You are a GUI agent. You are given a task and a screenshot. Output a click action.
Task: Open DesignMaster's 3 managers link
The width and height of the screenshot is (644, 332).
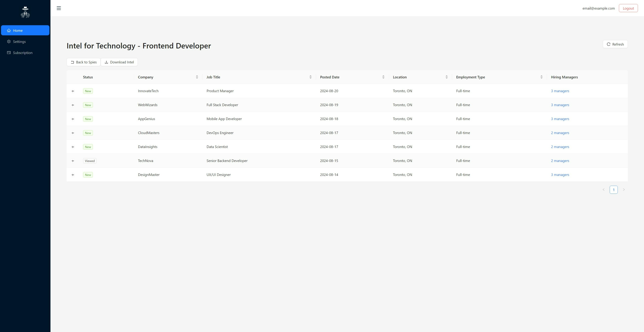coord(560,175)
